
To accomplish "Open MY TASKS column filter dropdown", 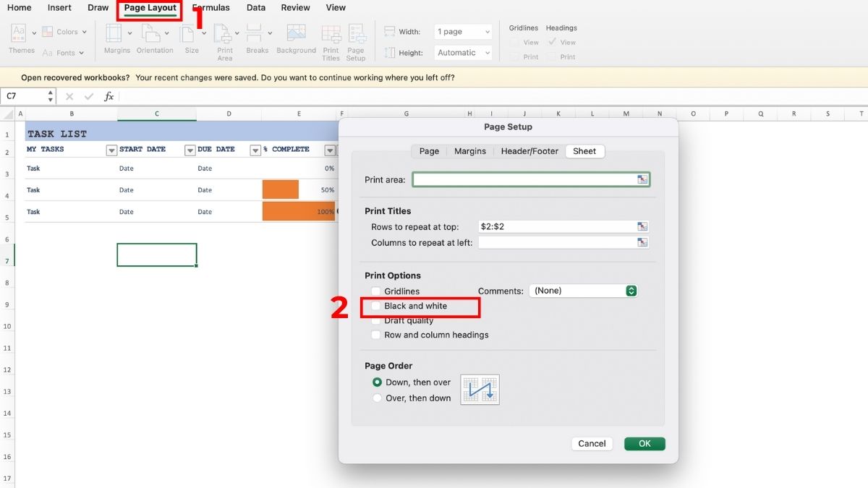I will [111, 150].
